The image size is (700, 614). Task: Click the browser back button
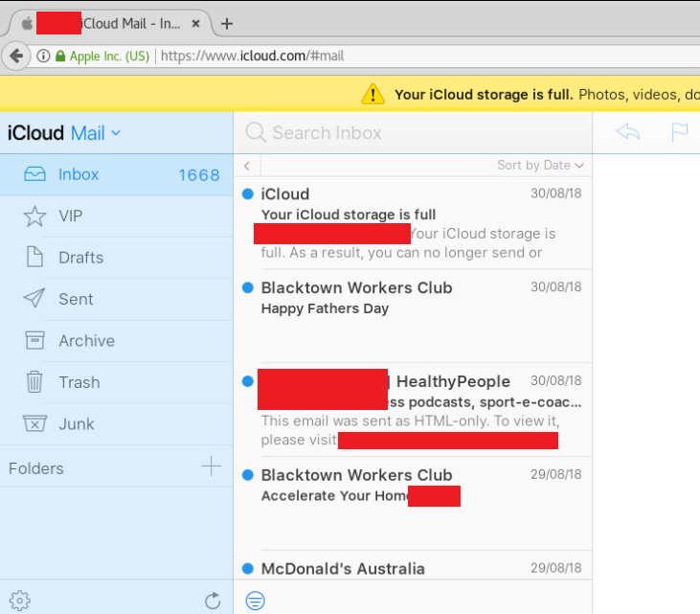point(16,56)
